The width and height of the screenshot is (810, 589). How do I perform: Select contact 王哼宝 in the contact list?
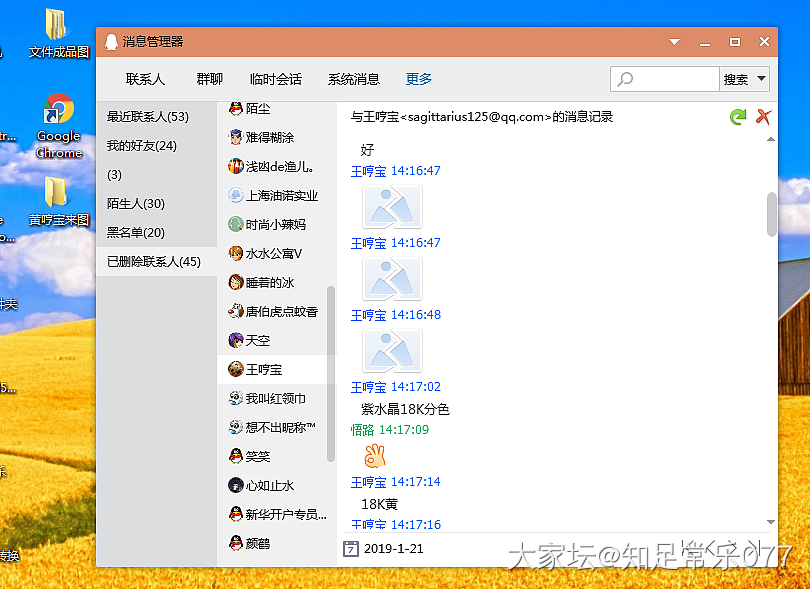tap(264, 369)
